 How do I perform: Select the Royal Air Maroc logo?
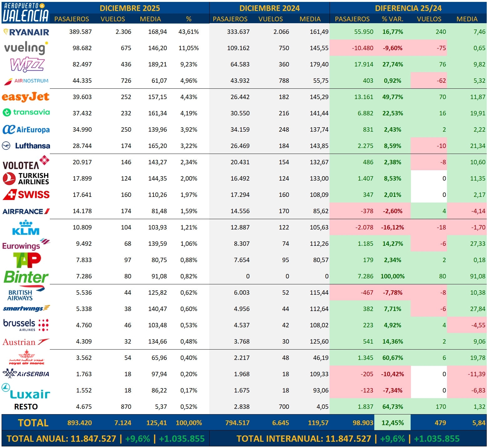pos(26,358)
